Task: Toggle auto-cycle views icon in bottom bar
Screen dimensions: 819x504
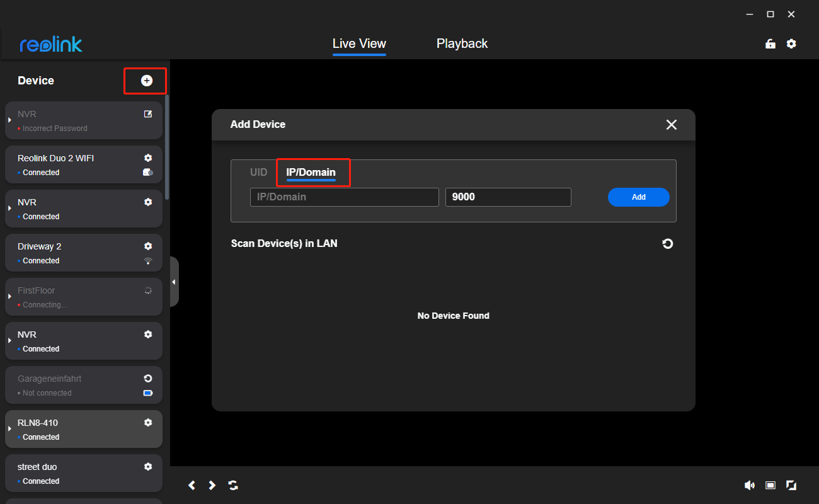Action: pyautogui.click(x=233, y=485)
